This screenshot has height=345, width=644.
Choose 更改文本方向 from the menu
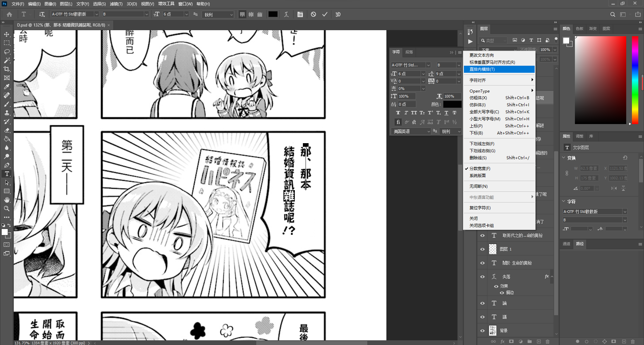coord(499,55)
